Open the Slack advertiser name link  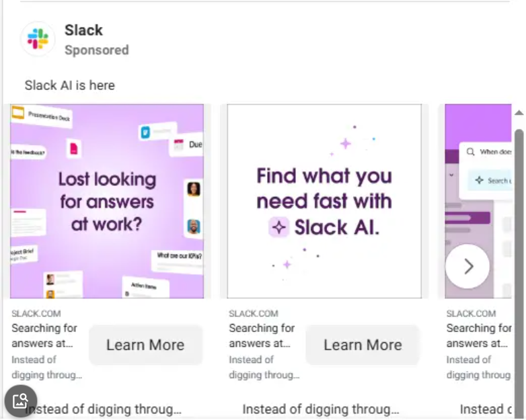(x=83, y=30)
